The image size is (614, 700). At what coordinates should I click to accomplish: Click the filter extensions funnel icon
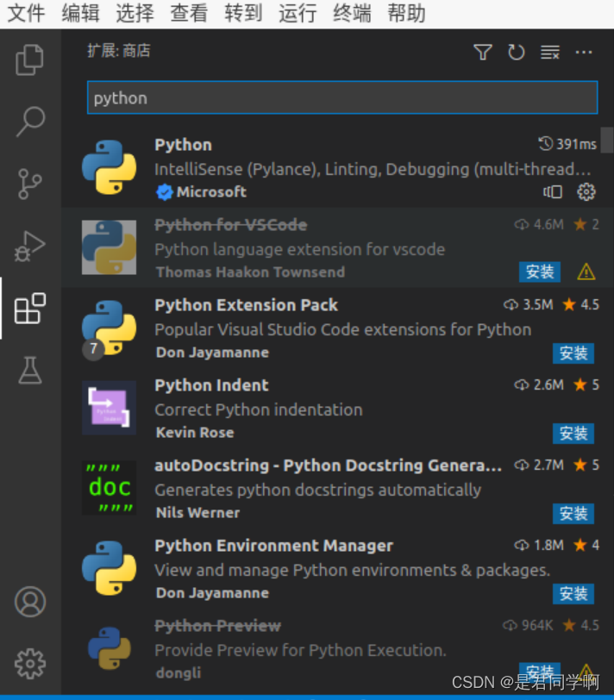[x=483, y=53]
